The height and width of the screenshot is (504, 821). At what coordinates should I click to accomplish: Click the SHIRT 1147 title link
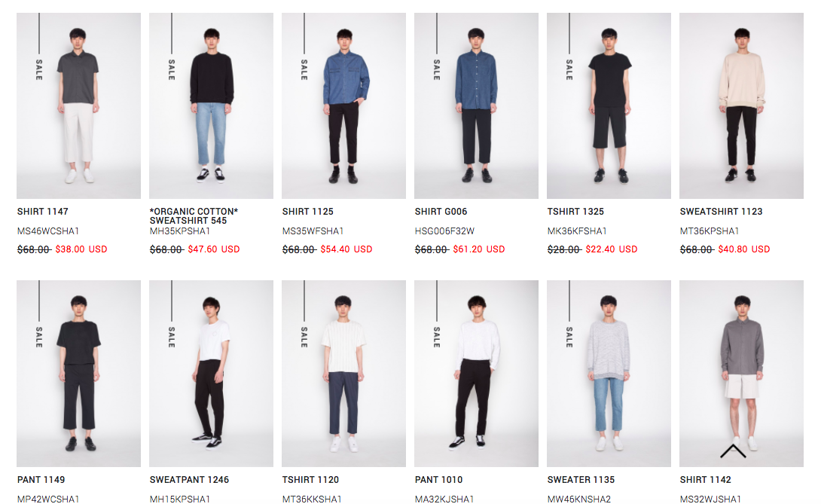click(43, 212)
